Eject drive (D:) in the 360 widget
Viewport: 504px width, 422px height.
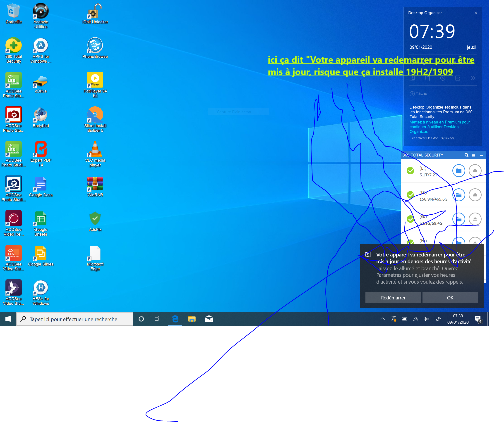click(475, 195)
